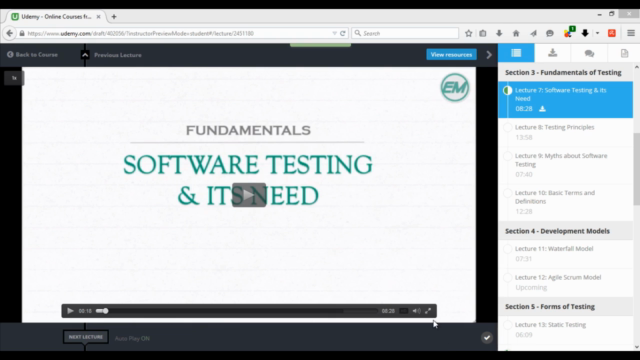Open dropdown next to black download extension
Screen dimensions: 640x360
click(x=597, y=33)
